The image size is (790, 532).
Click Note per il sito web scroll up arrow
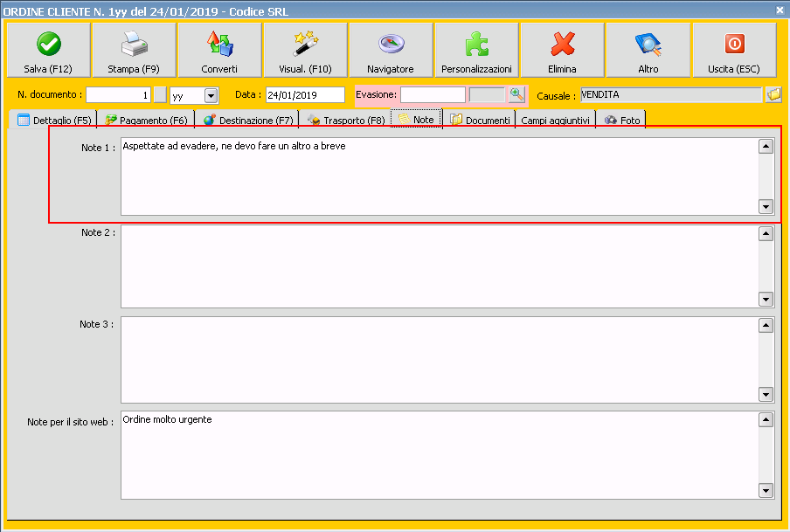tap(766, 419)
